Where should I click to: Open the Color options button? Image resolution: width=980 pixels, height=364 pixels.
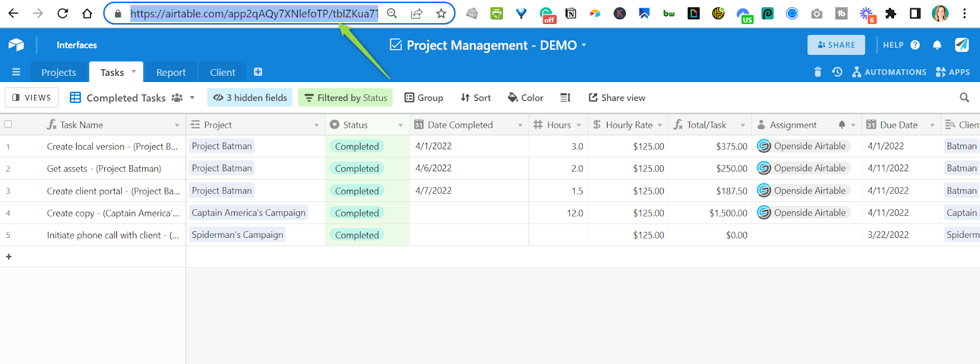(x=526, y=98)
